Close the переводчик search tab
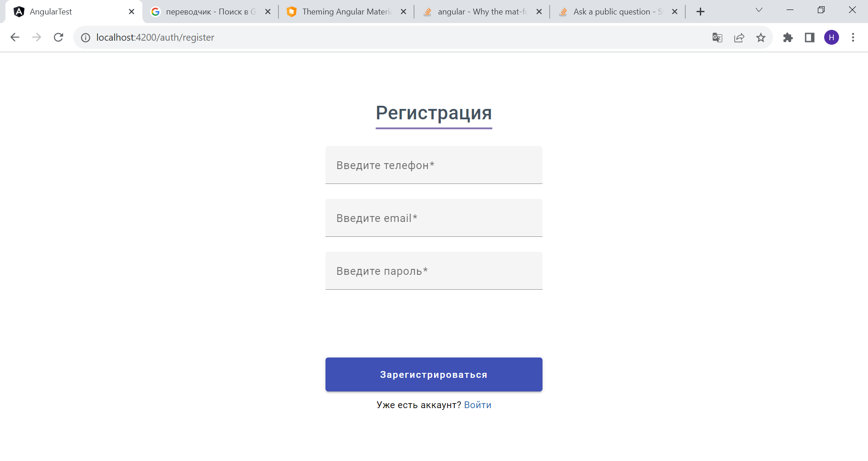The height and width of the screenshot is (461, 868). (x=268, y=11)
